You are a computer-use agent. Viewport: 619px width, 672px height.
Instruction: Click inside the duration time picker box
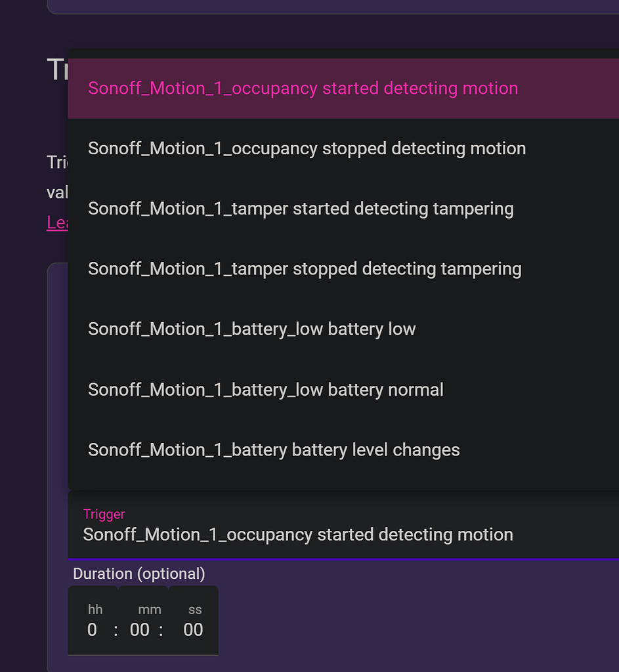(143, 620)
